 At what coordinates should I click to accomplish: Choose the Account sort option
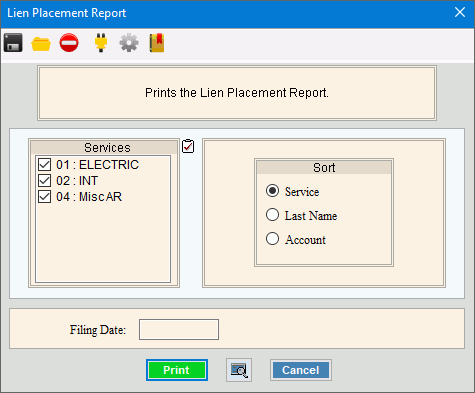(x=272, y=239)
